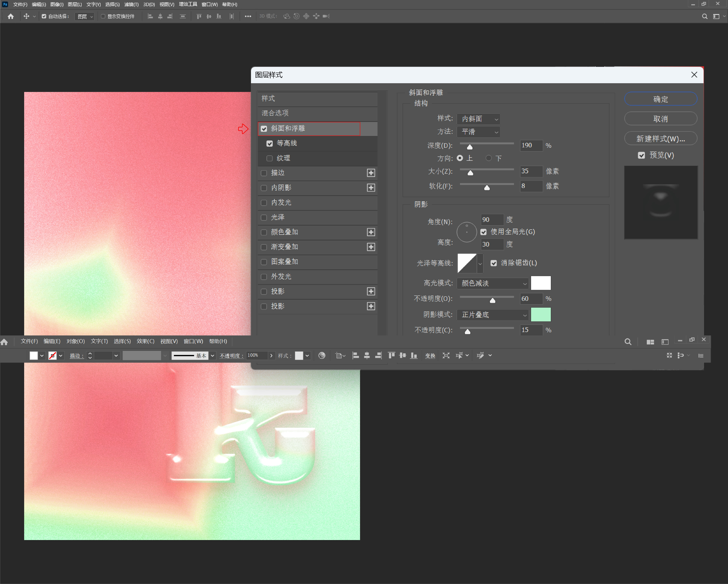
Task: Expand the Illustrator 不透明度 arrow
Action: coord(271,356)
